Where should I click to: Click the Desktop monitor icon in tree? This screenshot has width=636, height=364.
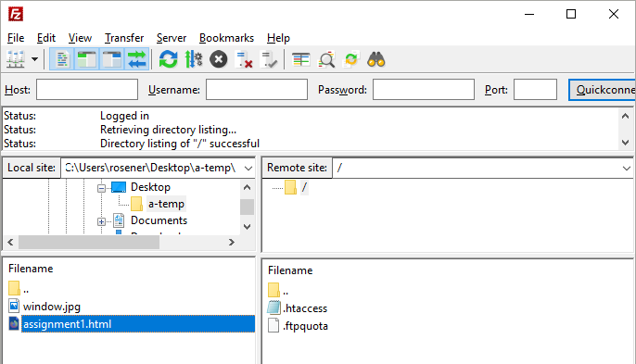pos(119,187)
